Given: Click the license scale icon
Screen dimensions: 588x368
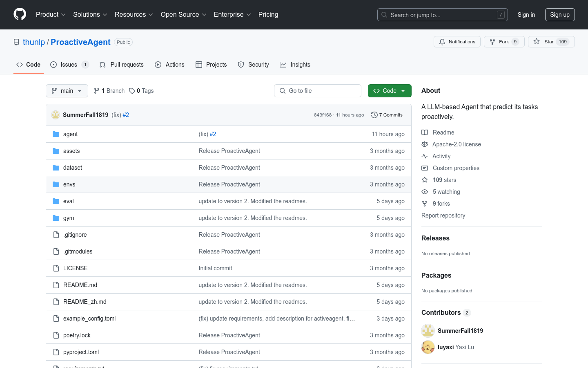Looking at the screenshot, I should pyautogui.click(x=425, y=144).
